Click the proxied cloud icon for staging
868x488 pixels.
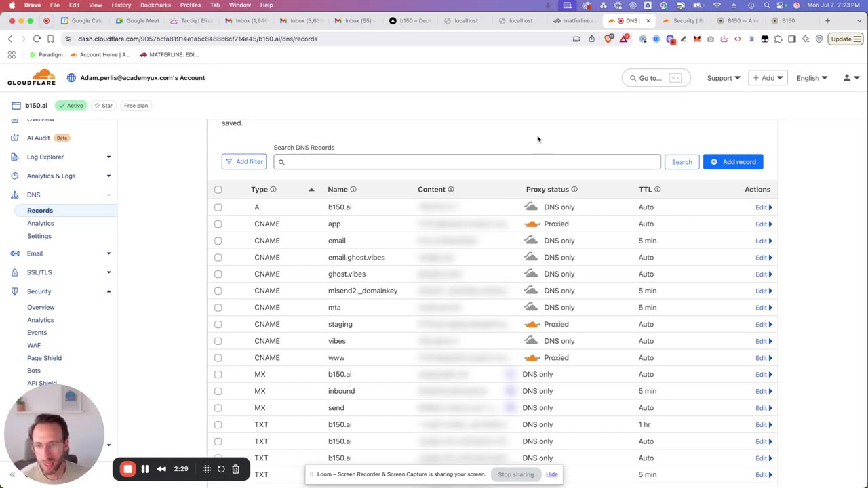(x=532, y=324)
